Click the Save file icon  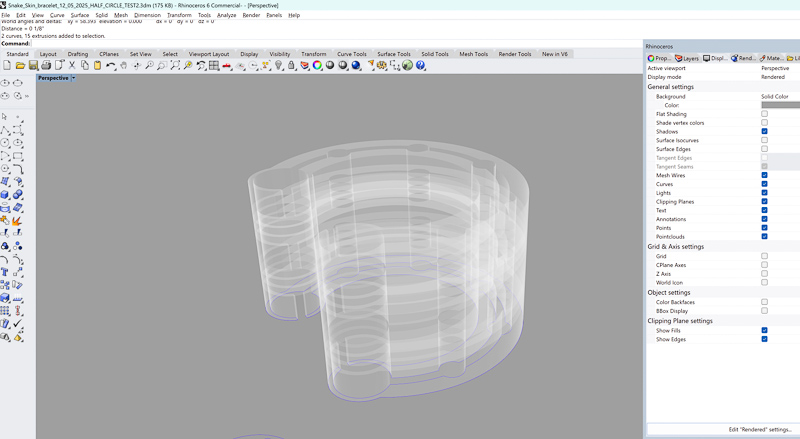(x=33, y=66)
